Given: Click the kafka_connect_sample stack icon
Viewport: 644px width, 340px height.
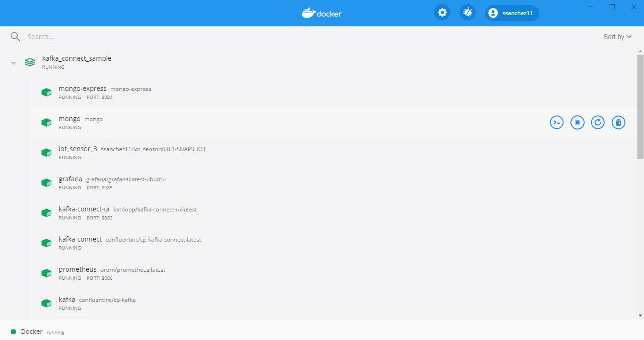Looking at the screenshot, I should pyautogui.click(x=30, y=62).
